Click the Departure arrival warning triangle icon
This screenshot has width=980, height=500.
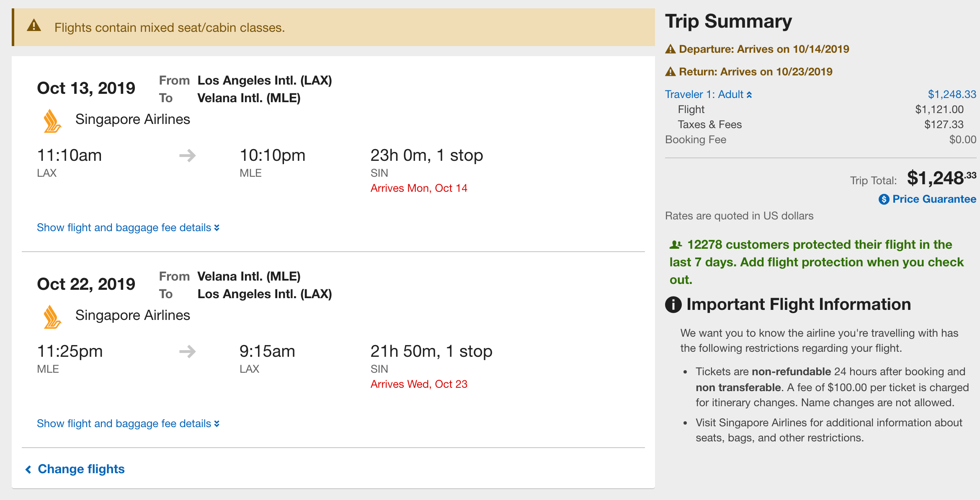click(671, 49)
